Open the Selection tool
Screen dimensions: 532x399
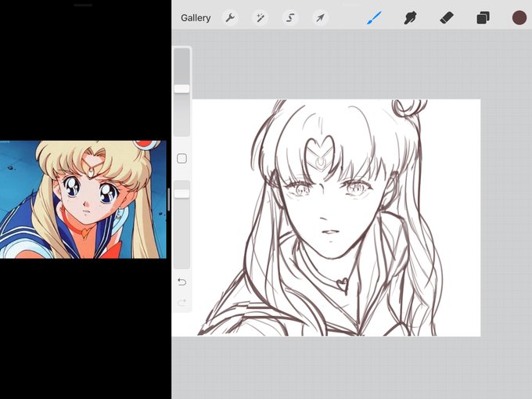click(290, 18)
